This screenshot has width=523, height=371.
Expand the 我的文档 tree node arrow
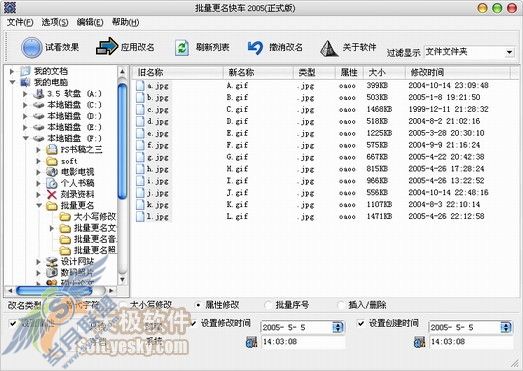[x=12, y=71]
